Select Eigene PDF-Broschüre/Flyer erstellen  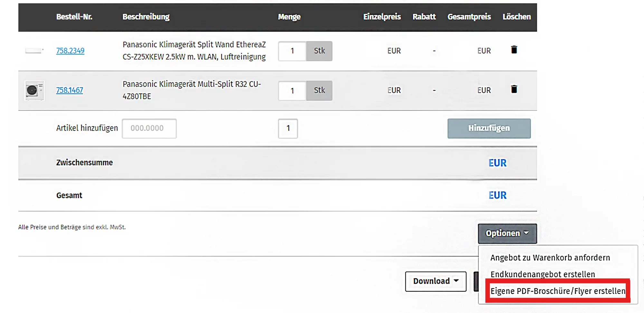pyautogui.click(x=557, y=291)
